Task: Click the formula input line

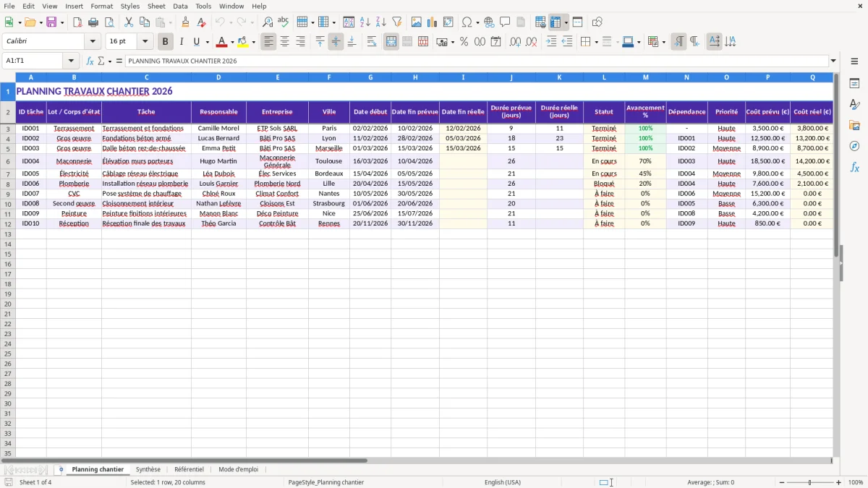Action: point(476,61)
